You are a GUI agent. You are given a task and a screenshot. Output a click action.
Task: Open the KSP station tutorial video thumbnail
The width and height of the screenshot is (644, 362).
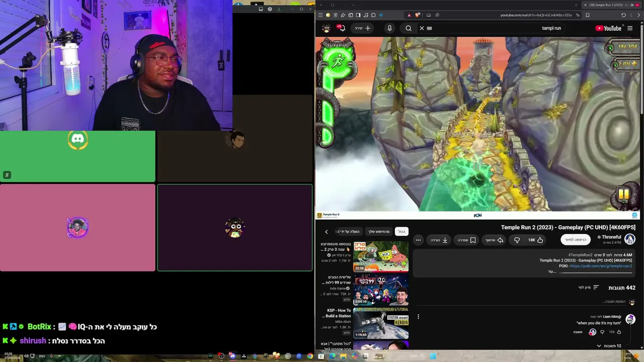[x=381, y=323]
